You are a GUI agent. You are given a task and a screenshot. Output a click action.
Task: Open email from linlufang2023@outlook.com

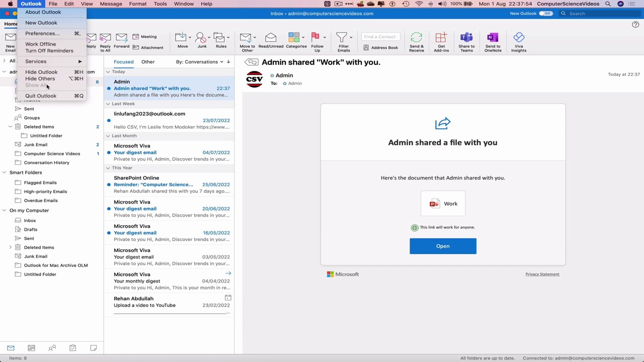click(169, 120)
